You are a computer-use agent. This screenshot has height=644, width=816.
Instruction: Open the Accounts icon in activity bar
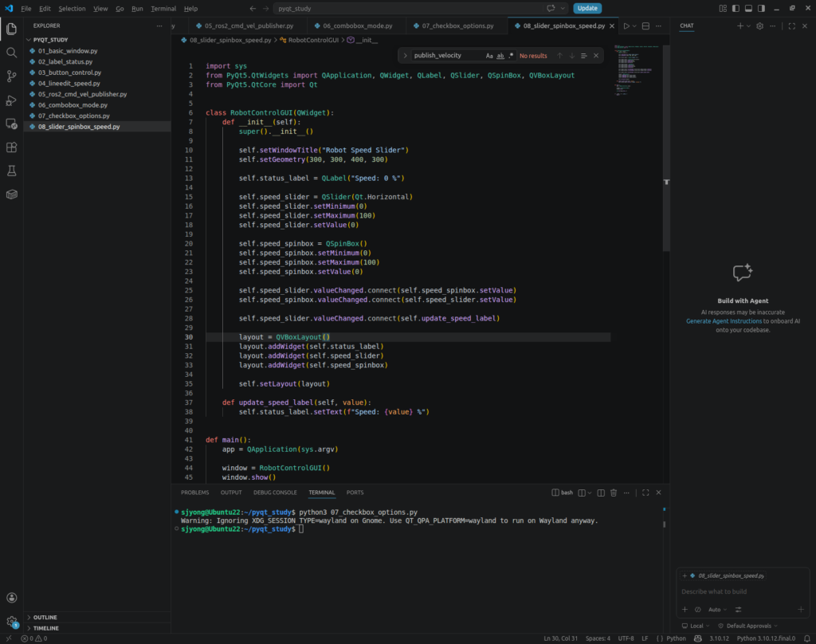[x=11, y=598]
